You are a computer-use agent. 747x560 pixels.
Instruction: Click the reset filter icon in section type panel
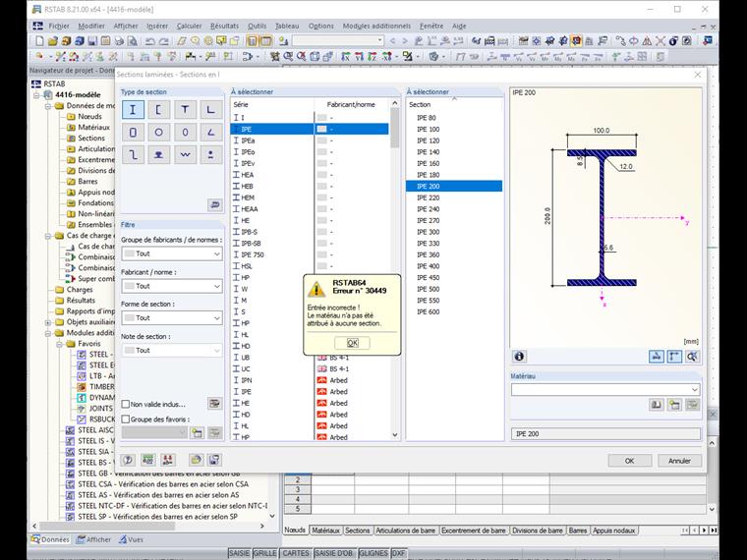(215, 204)
